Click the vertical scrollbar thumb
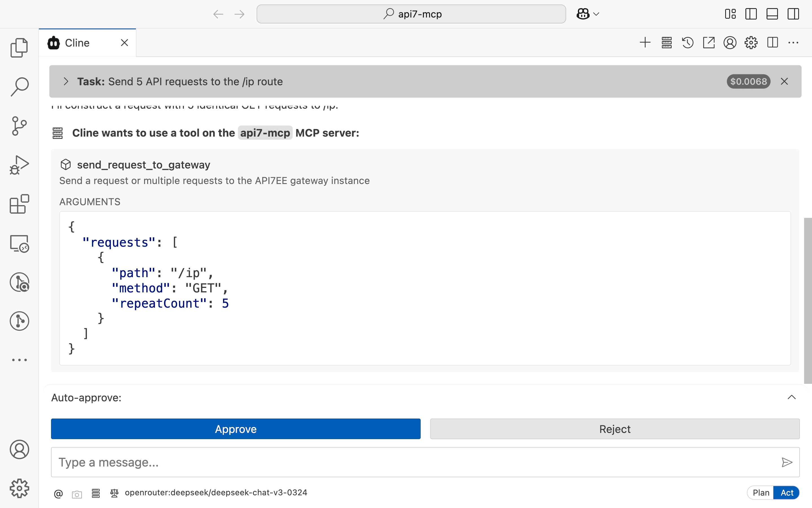The image size is (812, 508). coord(808,301)
